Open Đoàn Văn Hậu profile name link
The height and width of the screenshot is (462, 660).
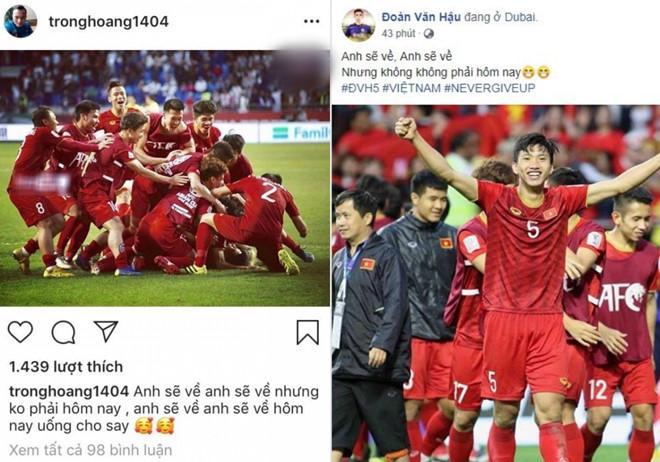[421, 17]
